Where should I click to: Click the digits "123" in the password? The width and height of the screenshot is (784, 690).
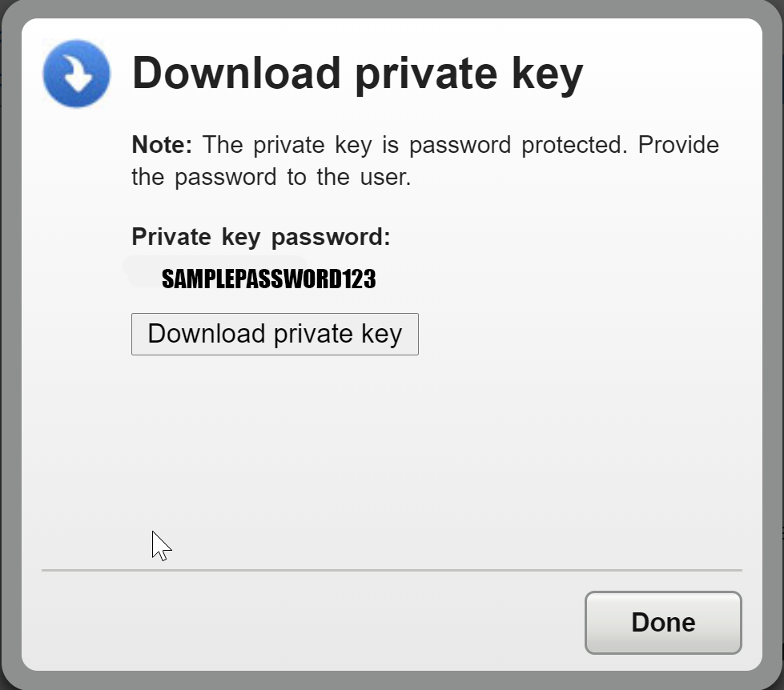click(359, 279)
